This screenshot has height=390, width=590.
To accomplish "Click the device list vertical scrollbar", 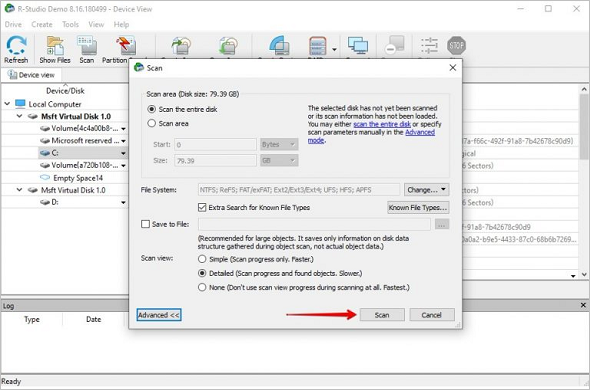I will coord(584,182).
